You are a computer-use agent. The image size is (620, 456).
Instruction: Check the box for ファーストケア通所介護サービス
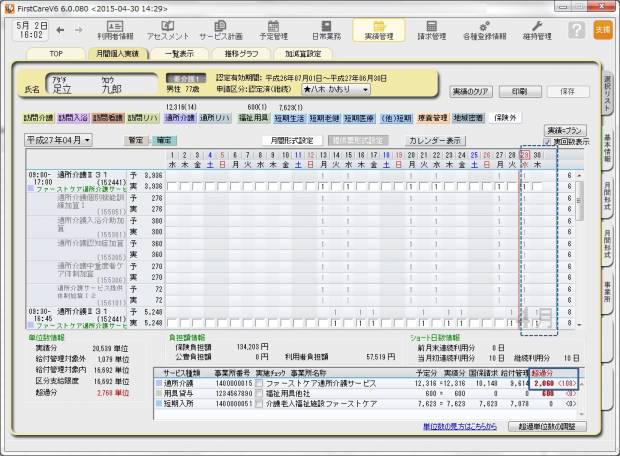tap(259, 383)
